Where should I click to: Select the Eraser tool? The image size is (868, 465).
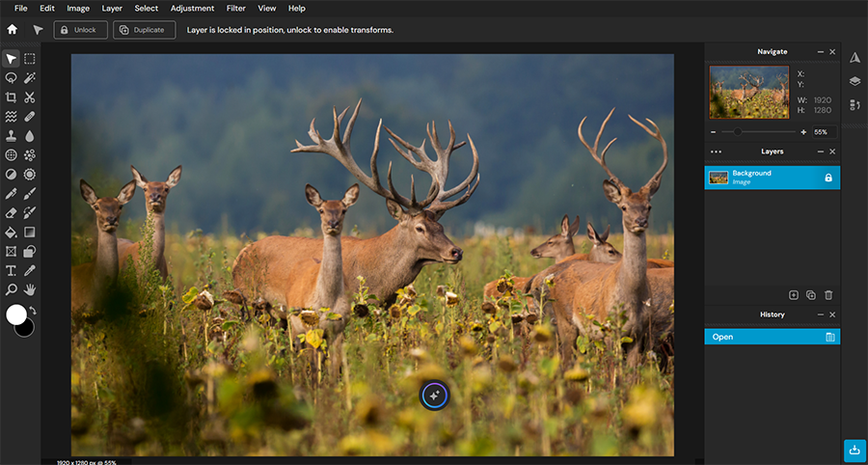(11, 212)
